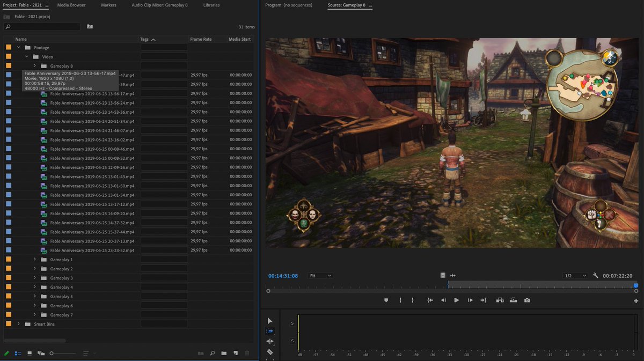Click the horizontal scrollbar in Project panel
Viewport: 644px width, 361px height.
pos(35,341)
